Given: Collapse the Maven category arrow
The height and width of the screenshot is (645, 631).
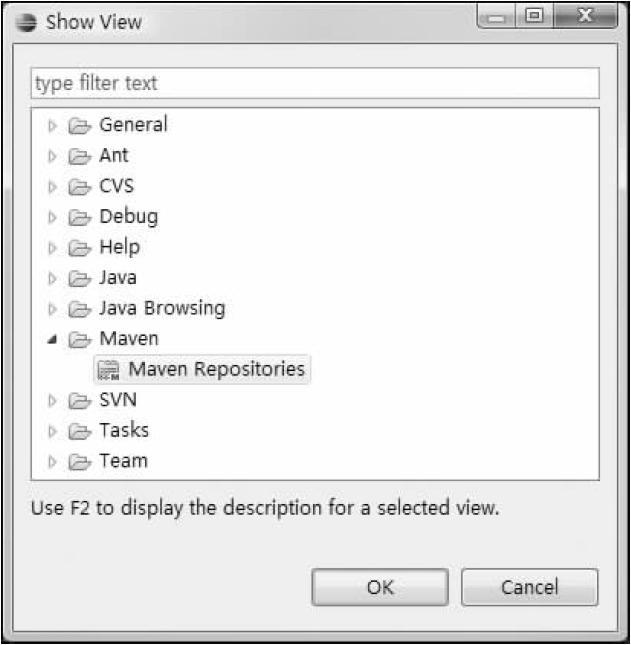Looking at the screenshot, I should pos(52,340).
